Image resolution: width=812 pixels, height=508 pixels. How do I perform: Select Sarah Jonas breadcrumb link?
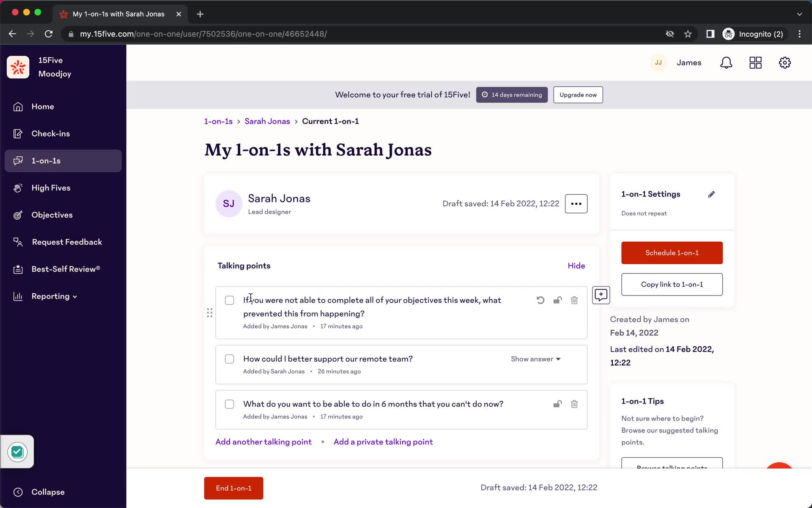(x=267, y=121)
